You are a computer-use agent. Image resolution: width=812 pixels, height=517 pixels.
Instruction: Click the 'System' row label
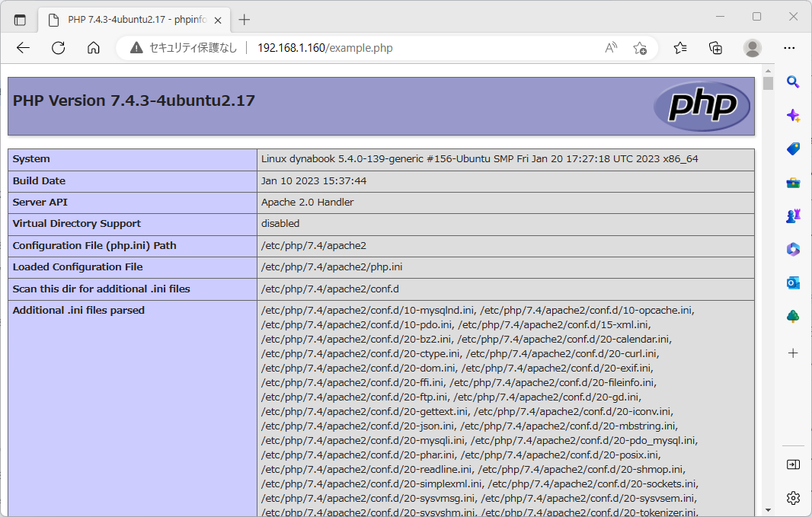coord(31,159)
